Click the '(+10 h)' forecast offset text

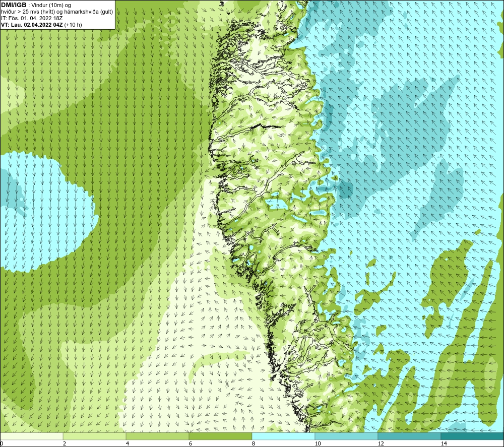coord(73,24)
